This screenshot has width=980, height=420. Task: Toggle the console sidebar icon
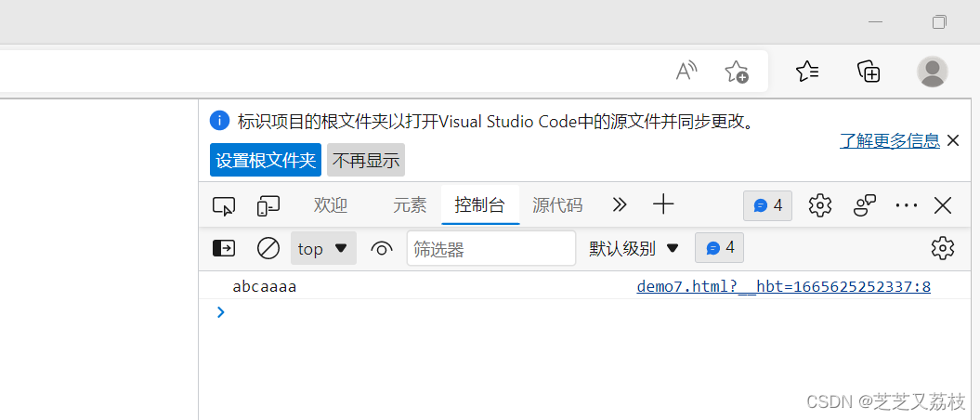(x=224, y=248)
